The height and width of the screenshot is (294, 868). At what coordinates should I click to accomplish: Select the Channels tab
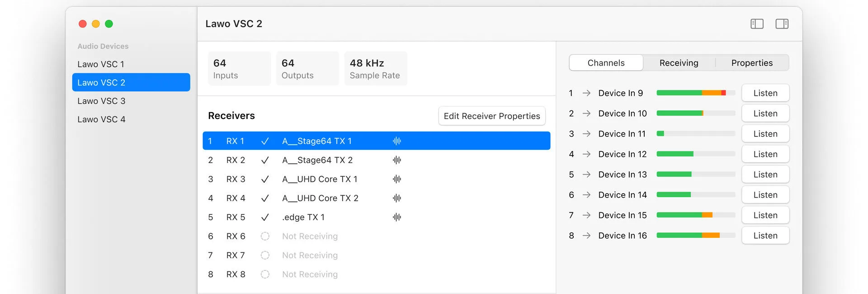(606, 63)
